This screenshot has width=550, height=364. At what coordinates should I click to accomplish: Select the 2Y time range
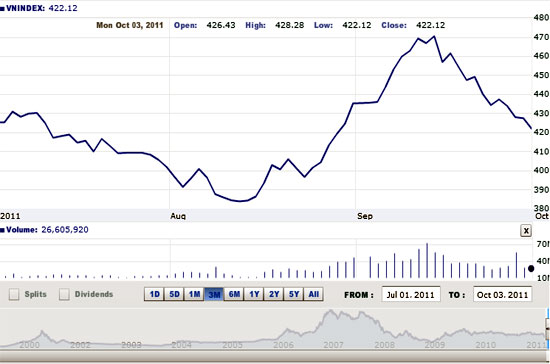[274, 294]
